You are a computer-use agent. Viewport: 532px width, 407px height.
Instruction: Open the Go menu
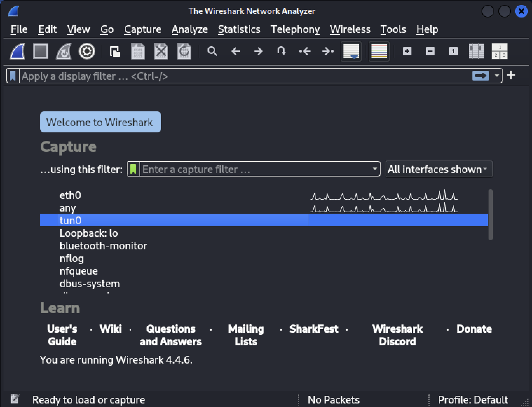(107, 29)
